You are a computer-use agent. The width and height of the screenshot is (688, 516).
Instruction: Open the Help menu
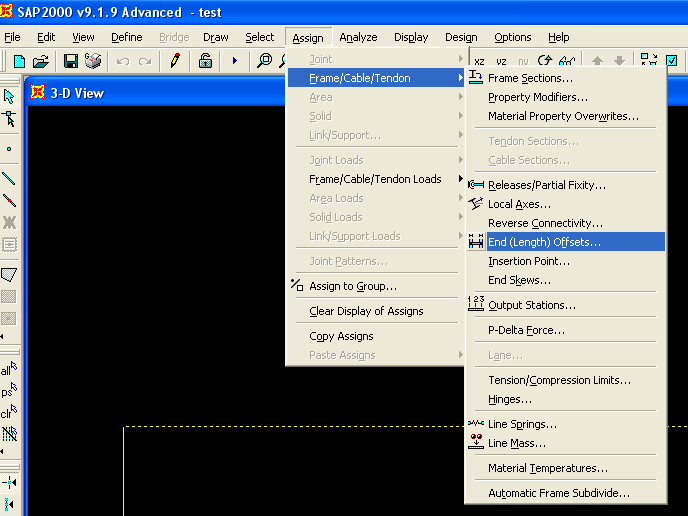click(x=559, y=37)
